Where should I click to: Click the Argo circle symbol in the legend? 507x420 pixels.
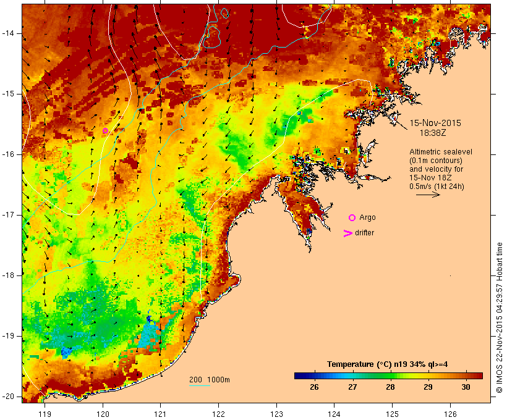352,217
